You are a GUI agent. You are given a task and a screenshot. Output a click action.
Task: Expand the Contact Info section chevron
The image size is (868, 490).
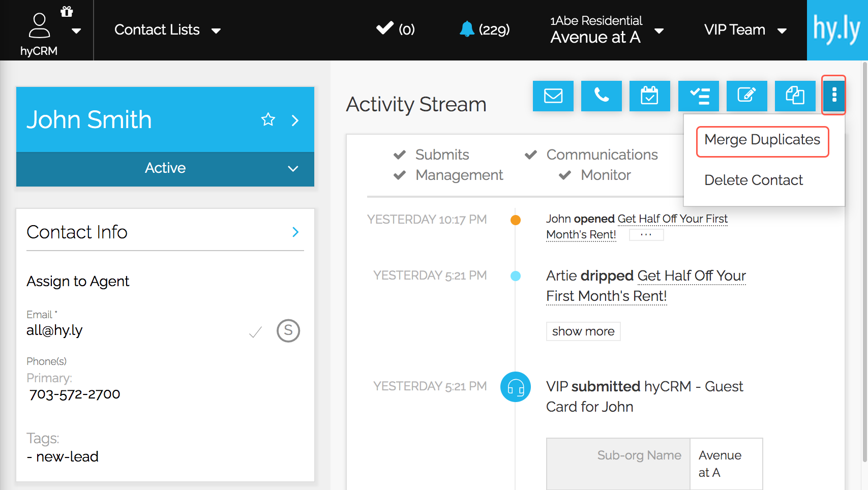(x=295, y=232)
